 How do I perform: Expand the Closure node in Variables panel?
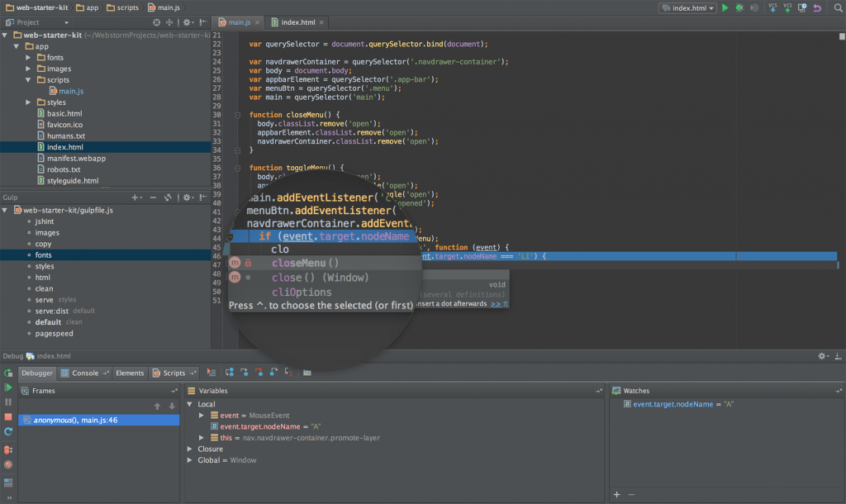pos(190,449)
